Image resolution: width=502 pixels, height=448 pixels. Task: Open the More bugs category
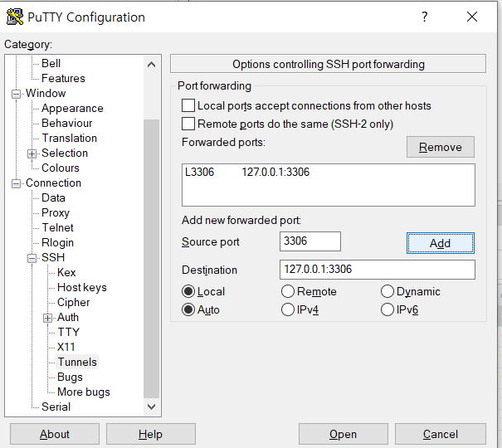(84, 392)
